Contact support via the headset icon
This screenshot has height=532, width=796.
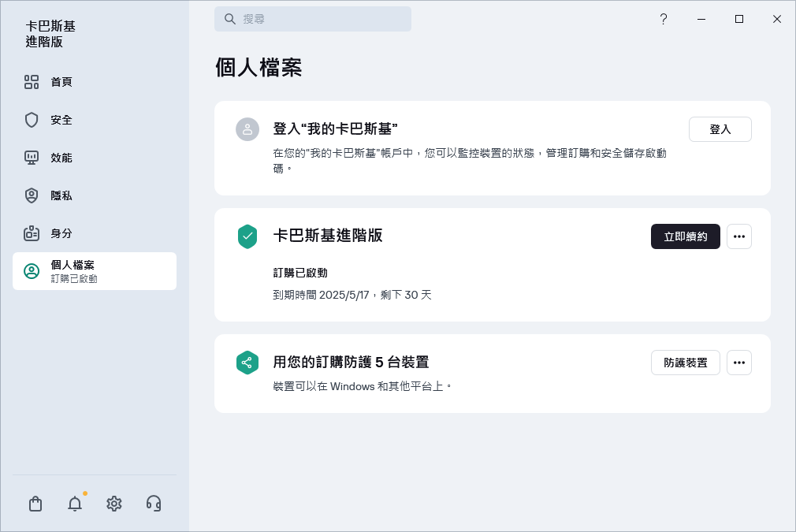154,504
